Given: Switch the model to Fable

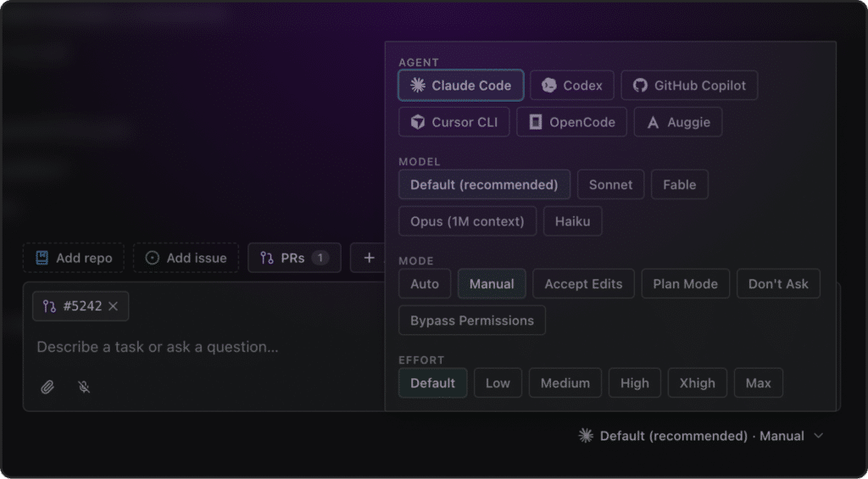Looking at the screenshot, I should coord(680,185).
